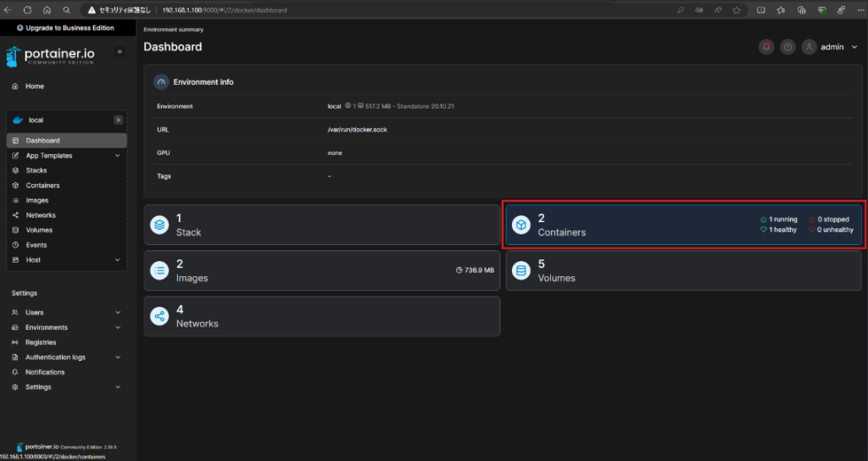This screenshot has width=868, height=461.
Task: Click the '1 running' containers status
Action: click(x=779, y=219)
